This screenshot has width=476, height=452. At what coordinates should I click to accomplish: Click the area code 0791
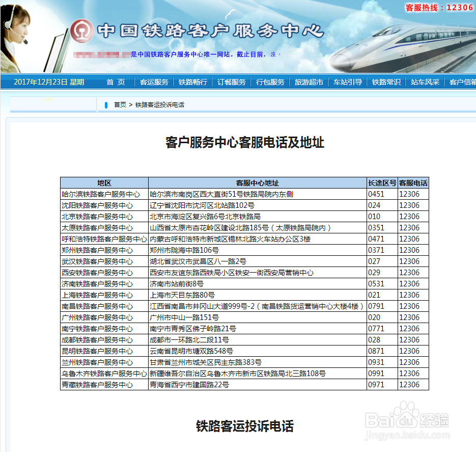pos(376,306)
